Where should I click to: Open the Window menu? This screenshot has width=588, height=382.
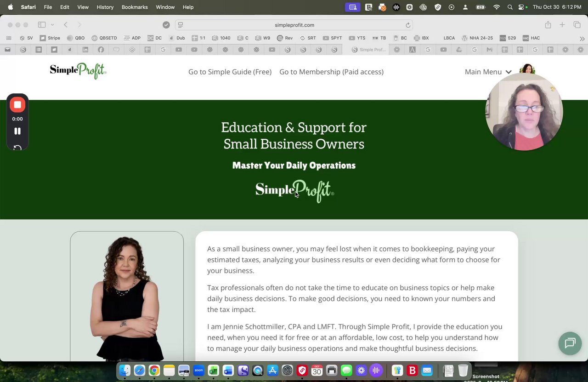pyautogui.click(x=165, y=7)
